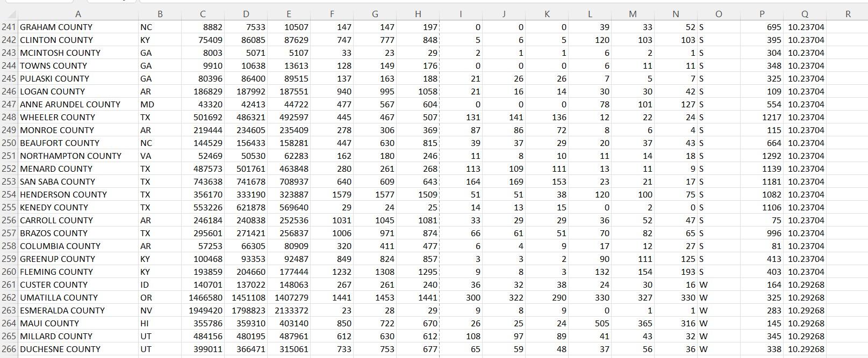Click cell CLINTON COUNTY
868x358 pixels.
pos(78,40)
